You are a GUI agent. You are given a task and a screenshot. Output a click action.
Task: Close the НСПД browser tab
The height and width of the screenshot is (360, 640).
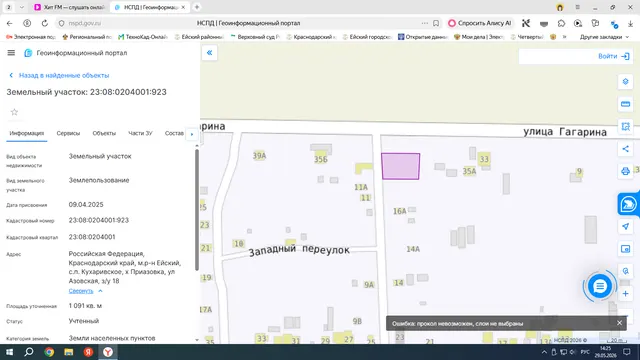coord(183,7)
